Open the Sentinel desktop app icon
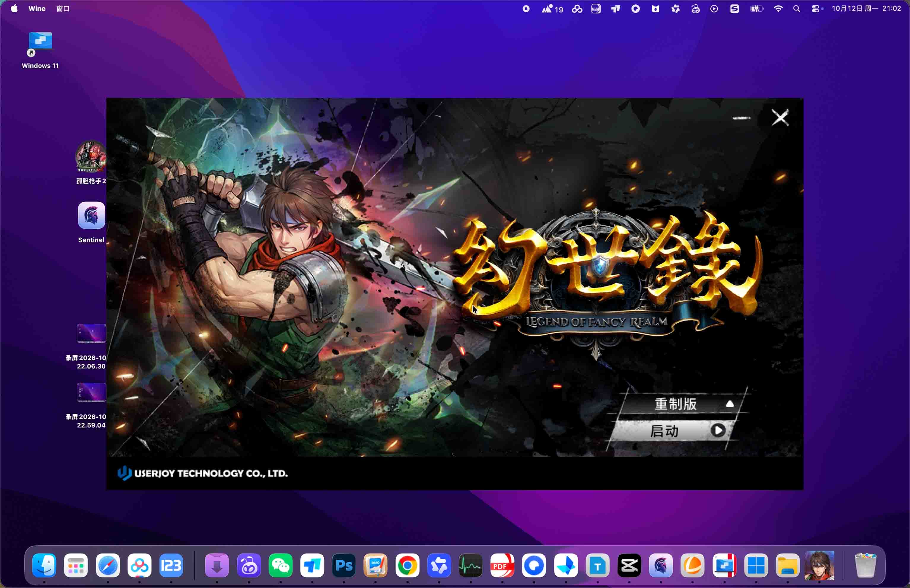Screen dimensions: 910x588 pos(91,222)
